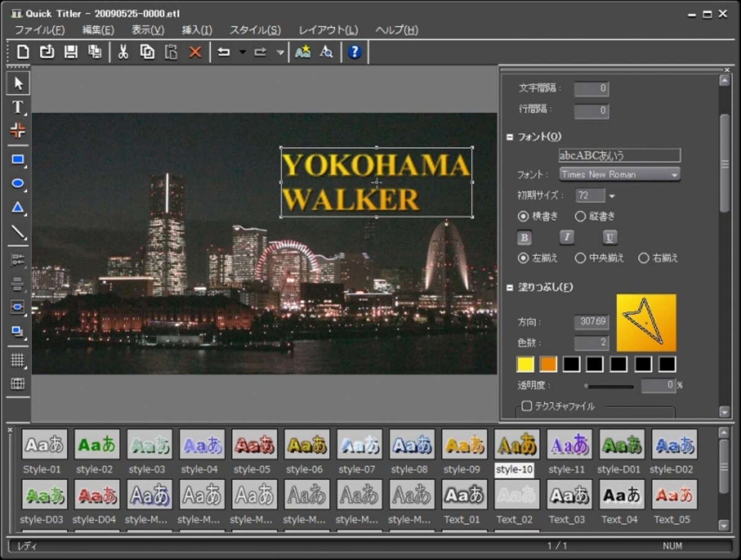The image size is (741, 560).
Task: Click the Paste clipboard icon
Action: click(171, 52)
